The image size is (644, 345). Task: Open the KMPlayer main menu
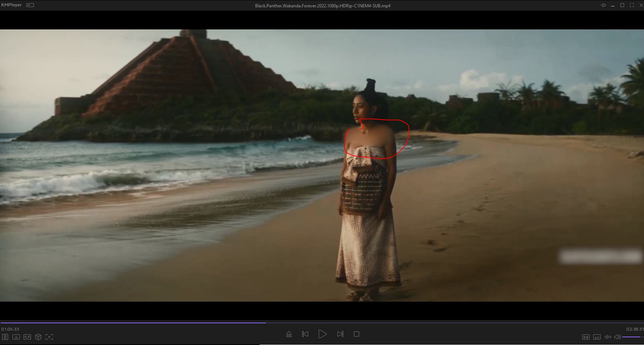[11, 5]
